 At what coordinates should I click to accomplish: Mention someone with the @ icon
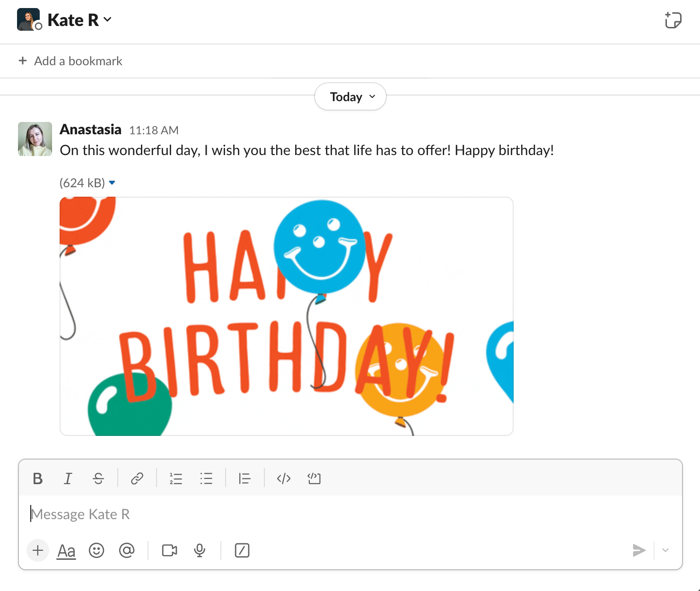click(x=127, y=550)
